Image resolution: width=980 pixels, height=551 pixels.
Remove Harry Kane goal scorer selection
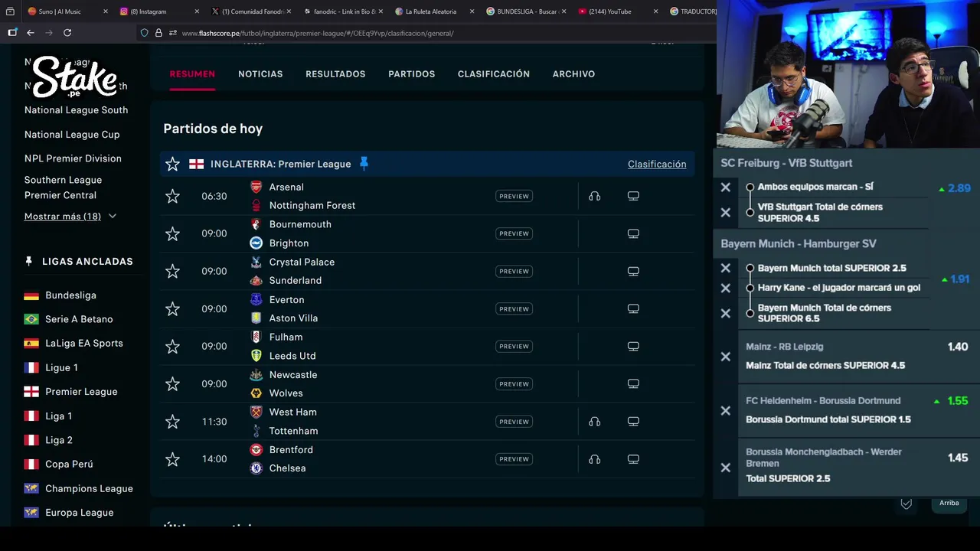pos(726,288)
